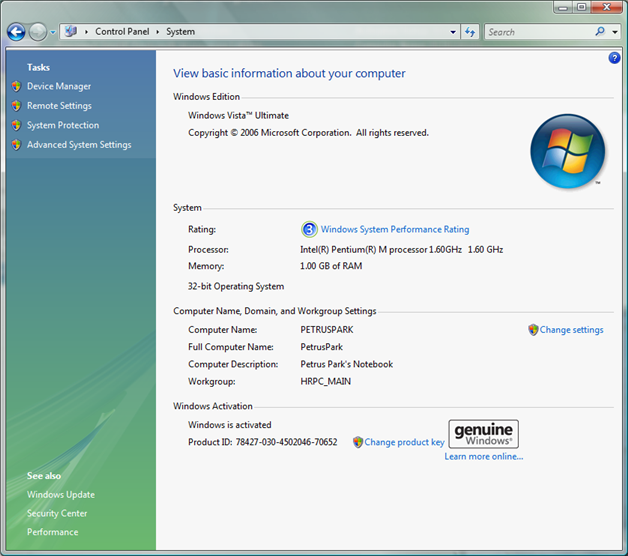This screenshot has width=628, height=556.
Task: Click shield icon beside Remote Settings
Action: pyautogui.click(x=16, y=105)
